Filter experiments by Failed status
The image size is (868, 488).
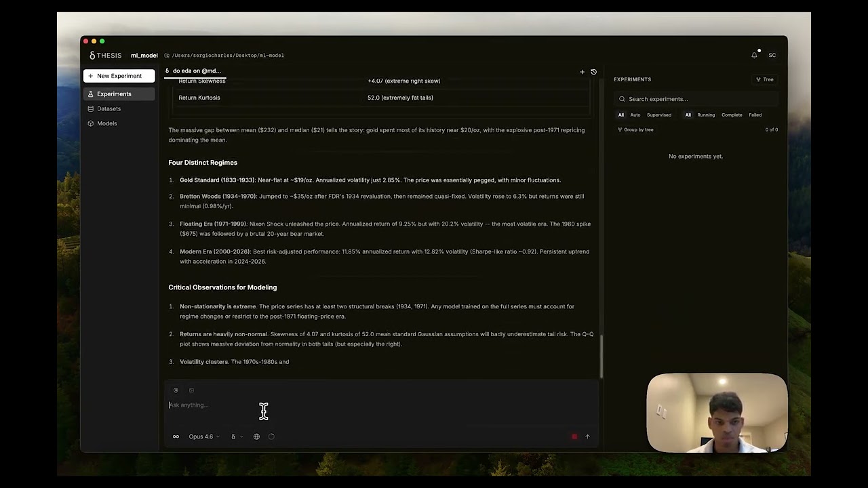coord(755,115)
